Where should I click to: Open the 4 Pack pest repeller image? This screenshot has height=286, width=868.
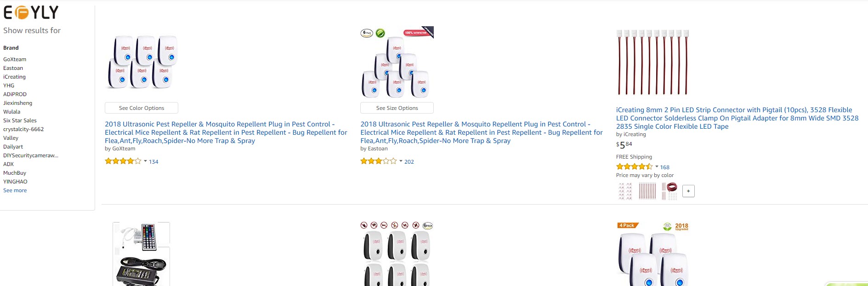(x=652, y=254)
